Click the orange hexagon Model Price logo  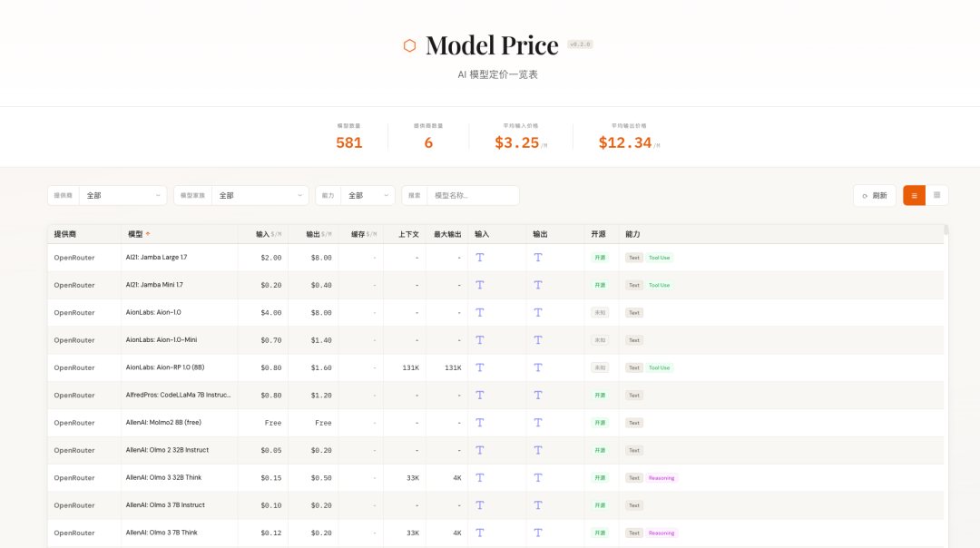tap(409, 45)
